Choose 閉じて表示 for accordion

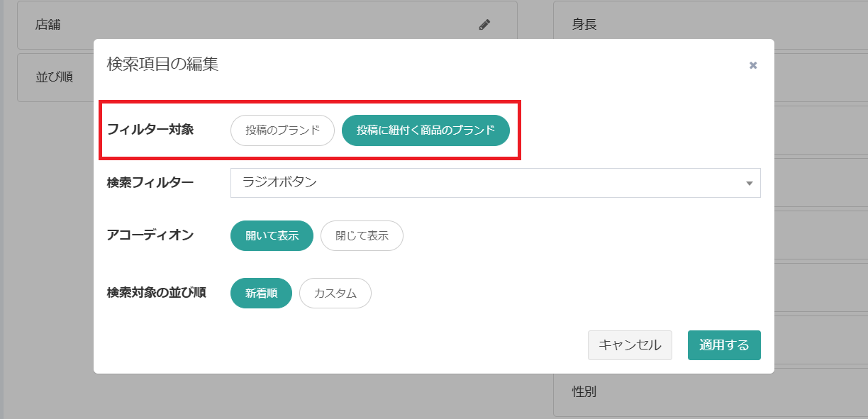click(x=362, y=236)
